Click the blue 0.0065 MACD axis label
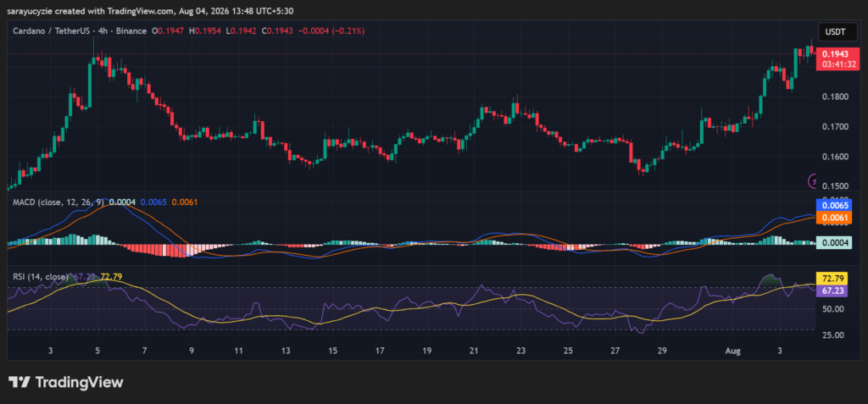The width and height of the screenshot is (868, 404). coord(834,205)
